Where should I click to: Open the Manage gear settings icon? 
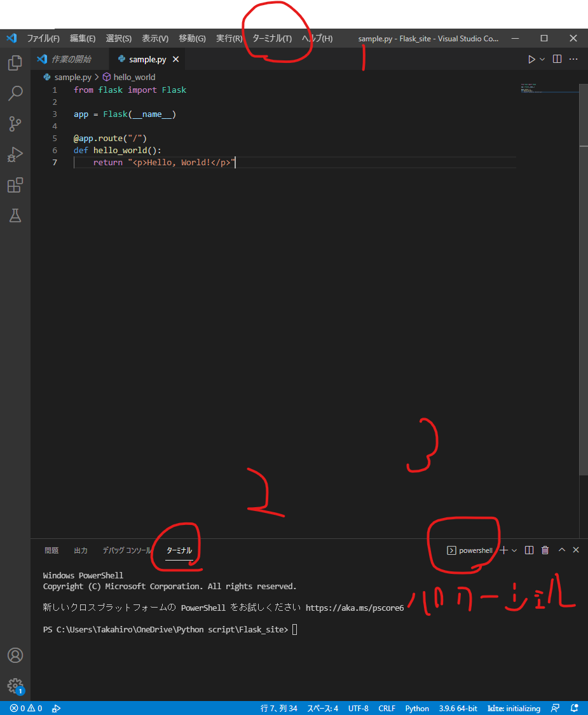tap(15, 685)
